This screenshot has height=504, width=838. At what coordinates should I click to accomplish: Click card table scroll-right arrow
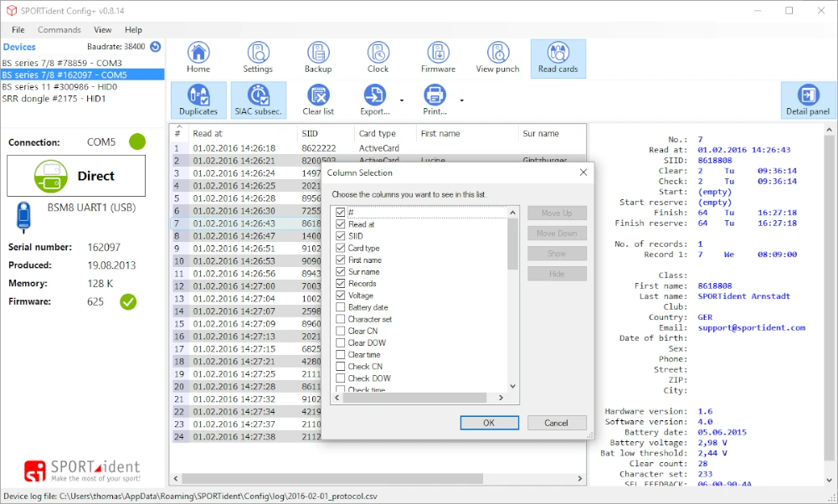click(x=580, y=478)
